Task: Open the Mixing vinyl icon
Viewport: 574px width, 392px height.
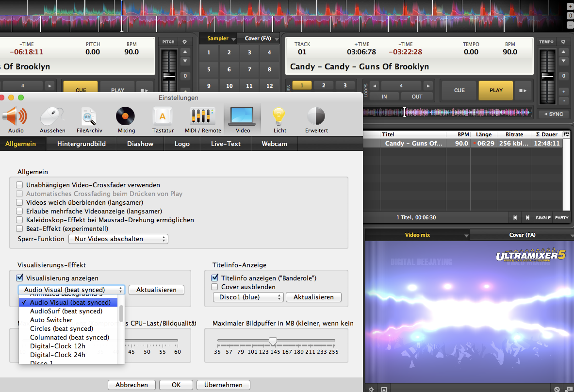Action: [126, 120]
